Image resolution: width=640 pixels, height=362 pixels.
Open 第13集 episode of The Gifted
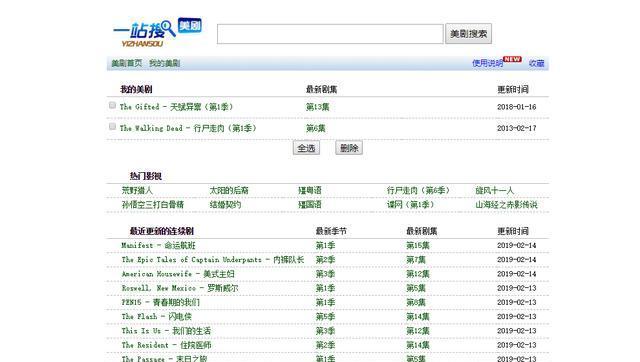(318, 107)
